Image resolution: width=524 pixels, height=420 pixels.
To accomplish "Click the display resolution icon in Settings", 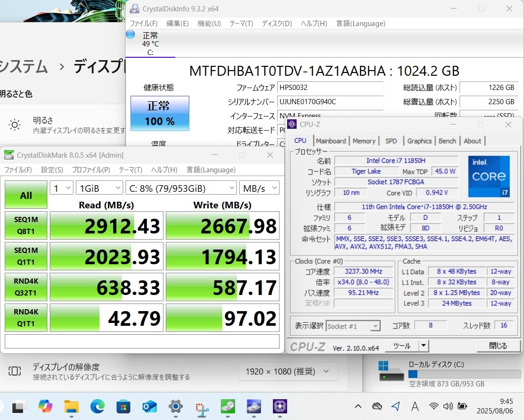I will pyautogui.click(x=15, y=371).
